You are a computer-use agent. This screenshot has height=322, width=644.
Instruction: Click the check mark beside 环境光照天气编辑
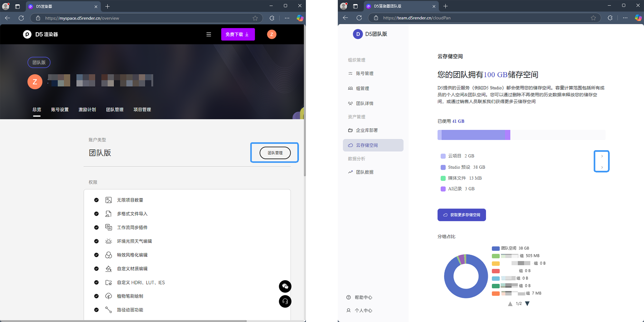point(96,241)
